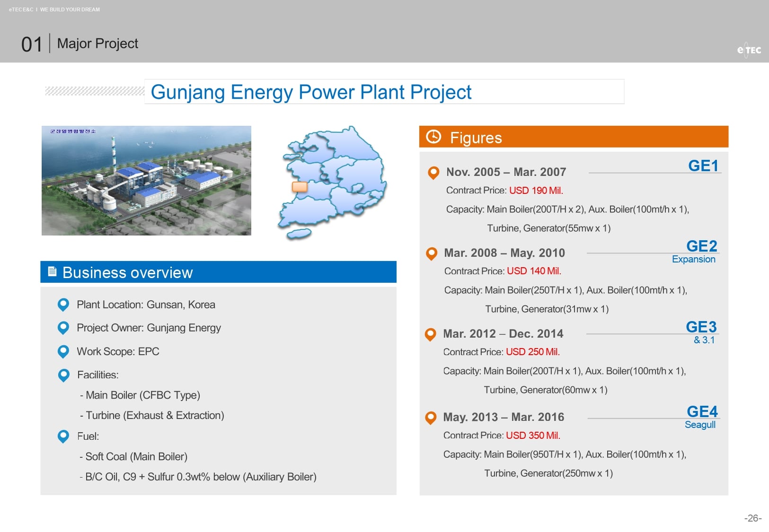The height and width of the screenshot is (532, 769).
Task: Click the pin icon next to Work Scope
Action: pos(63,352)
